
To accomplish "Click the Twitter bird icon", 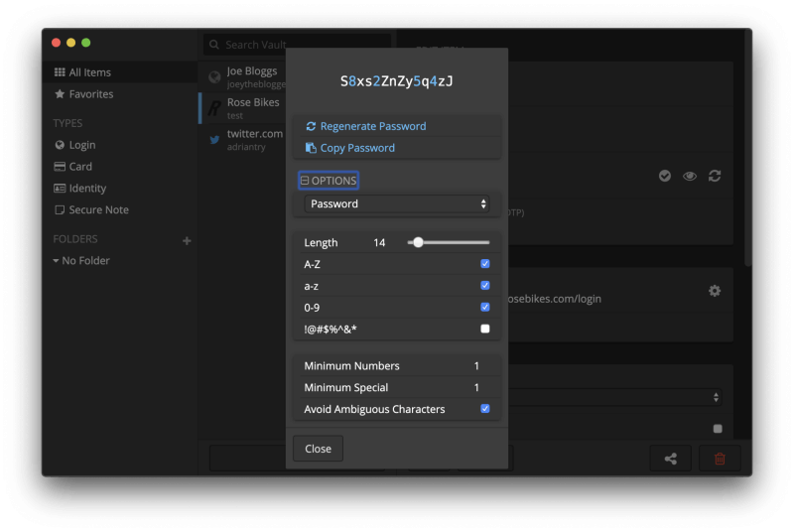I will click(x=214, y=140).
